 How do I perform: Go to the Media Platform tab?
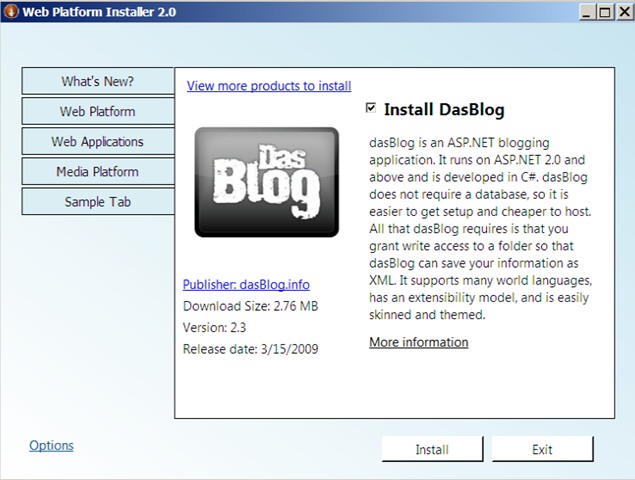pos(98,172)
